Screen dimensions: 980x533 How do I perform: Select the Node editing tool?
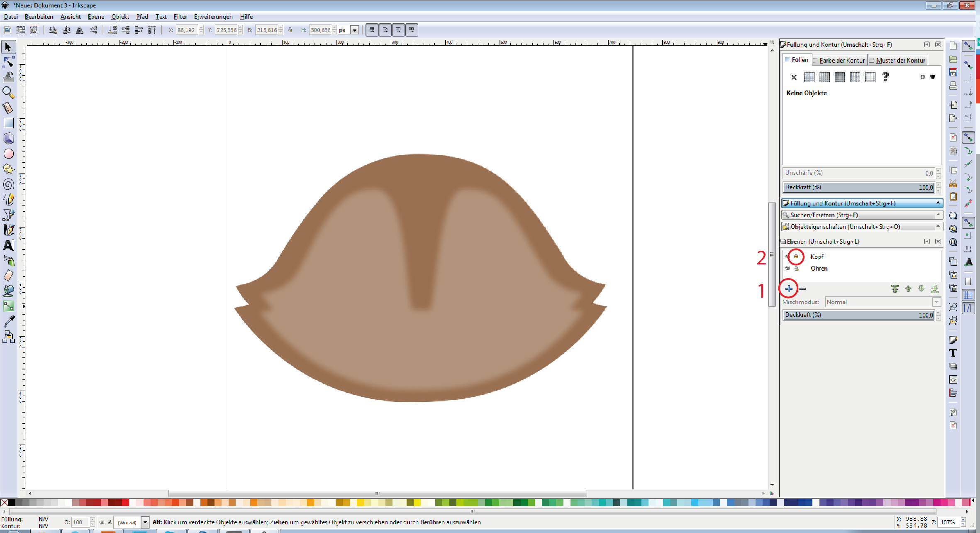point(8,62)
